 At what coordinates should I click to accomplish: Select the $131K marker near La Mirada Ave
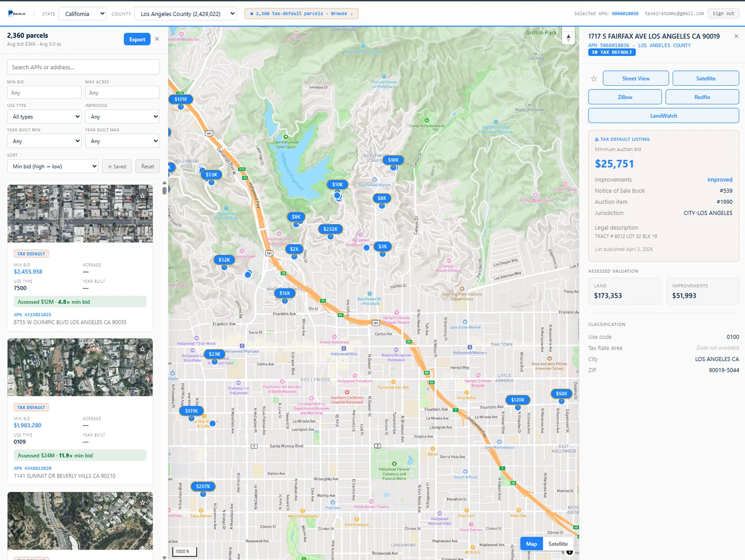(192, 410)
